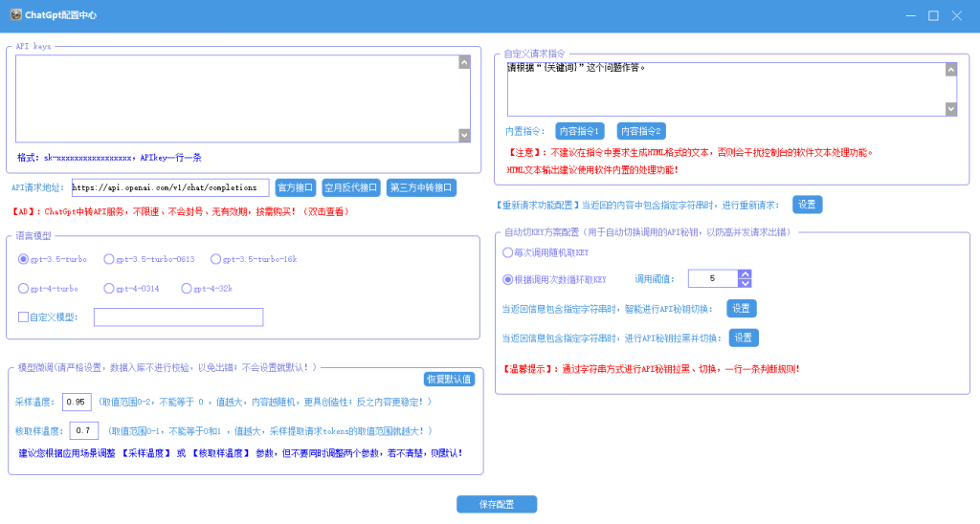Viewport: 980px width, 524px height.
Task: Click API keys box scroll-up arrow
Action: point(464,62)
